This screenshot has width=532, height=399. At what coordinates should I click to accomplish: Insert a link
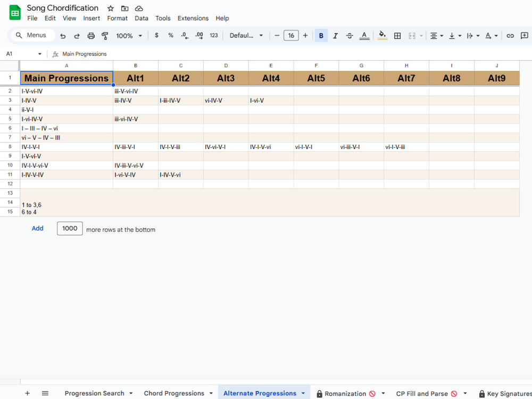click(510, 36)
